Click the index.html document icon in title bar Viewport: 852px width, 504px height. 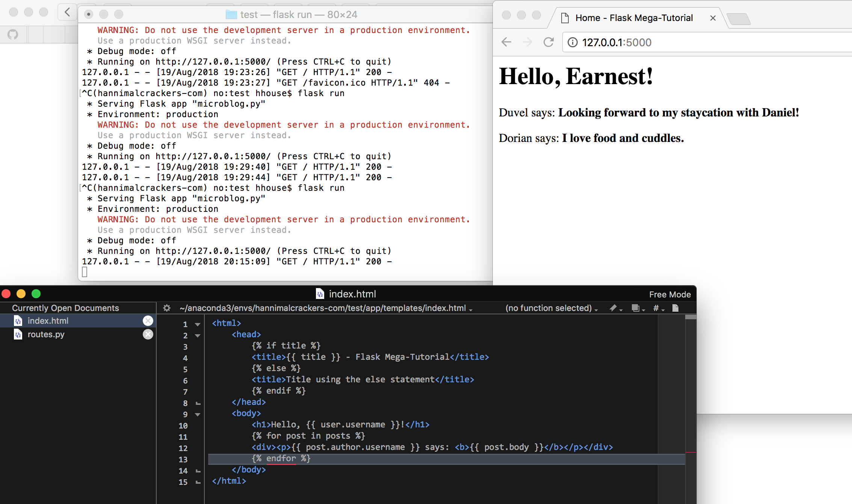320,294
